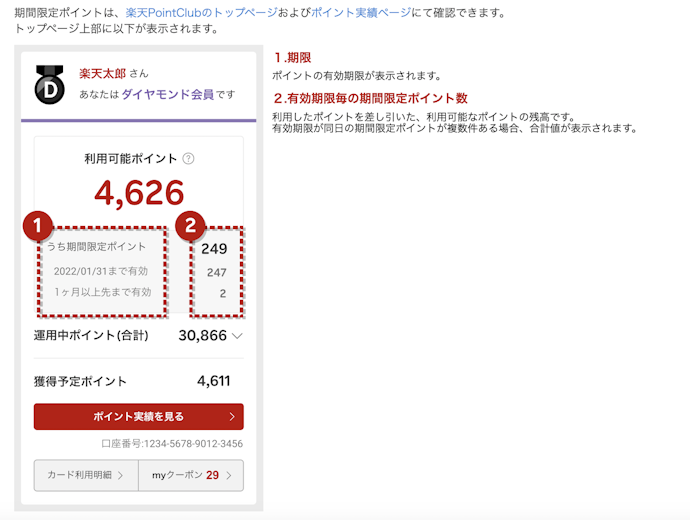Image resolution: width=690 pixels, height=520 pixels.
Task: Click the arrow on ポイント実績を見る button
Action: [232, 417]
